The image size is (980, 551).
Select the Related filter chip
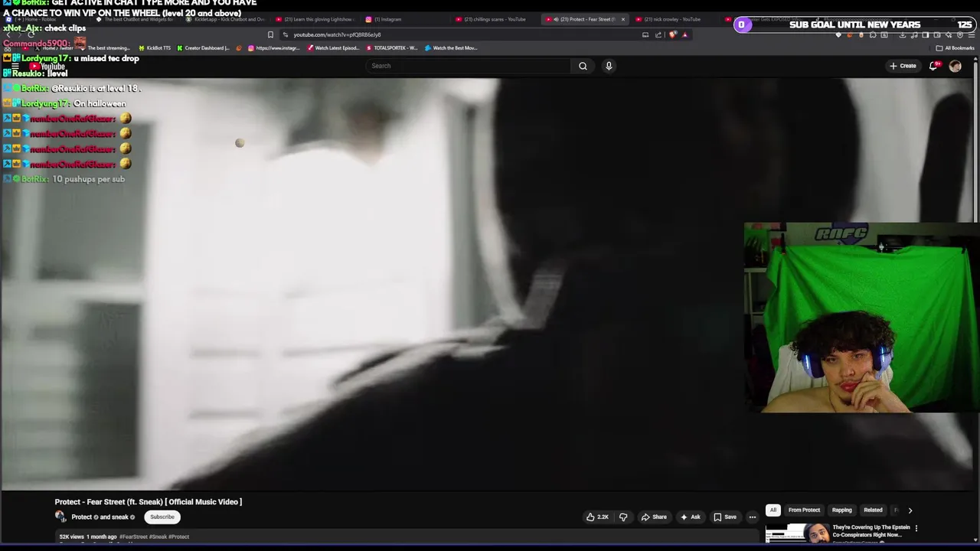873,510
